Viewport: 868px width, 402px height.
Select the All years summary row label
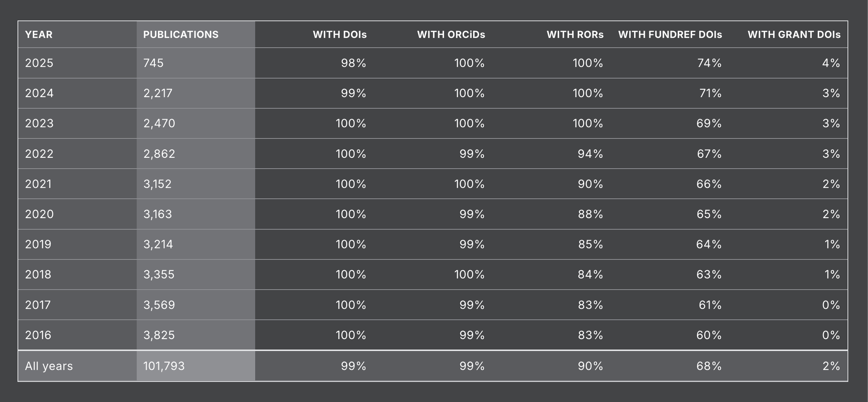(x=49, y=366)
